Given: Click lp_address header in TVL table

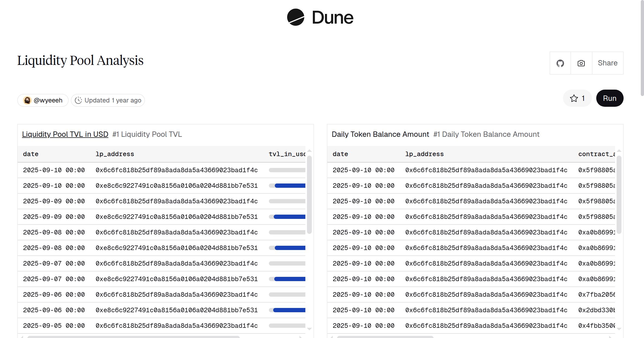Looking at the screenshot, I should point(115,154).
